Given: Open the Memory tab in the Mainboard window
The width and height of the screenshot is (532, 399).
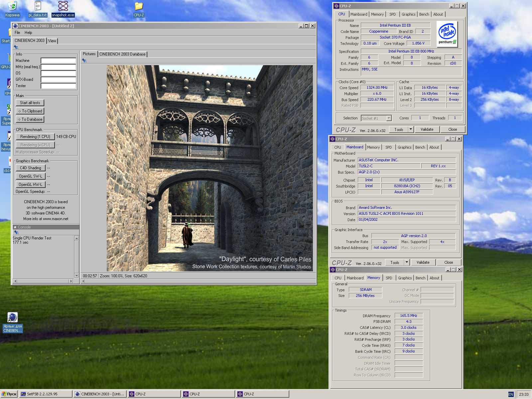Looking at the screenshot, I should (x=373, y=147).
